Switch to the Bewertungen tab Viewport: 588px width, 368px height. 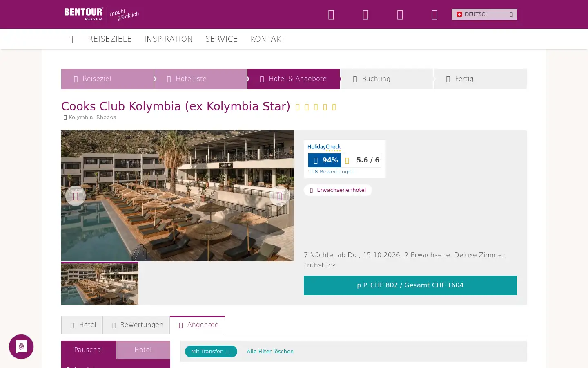tap(136, 325)
